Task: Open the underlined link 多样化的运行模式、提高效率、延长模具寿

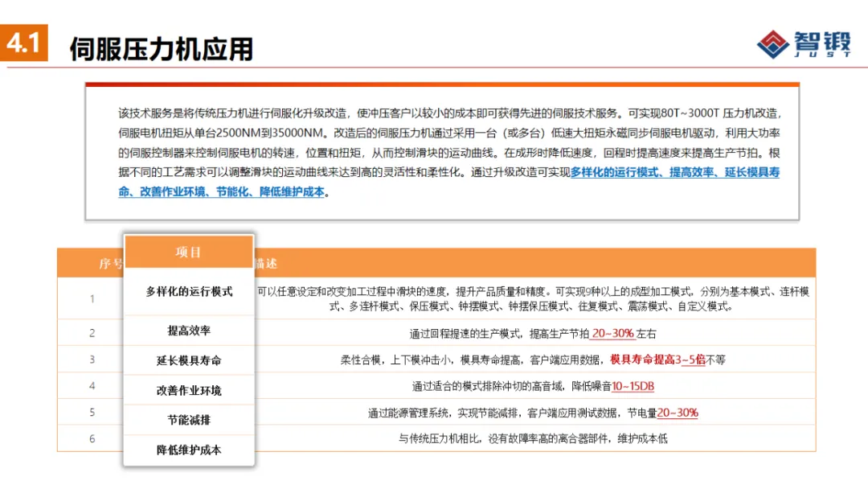Action: pos(675,172)
